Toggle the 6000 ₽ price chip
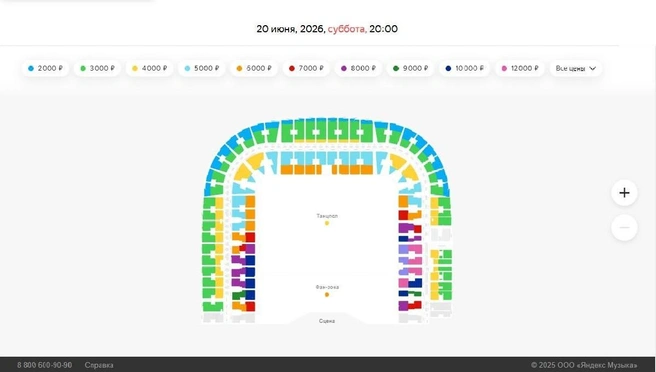This screenshot has width=656, height=372. tap(254, 68)
